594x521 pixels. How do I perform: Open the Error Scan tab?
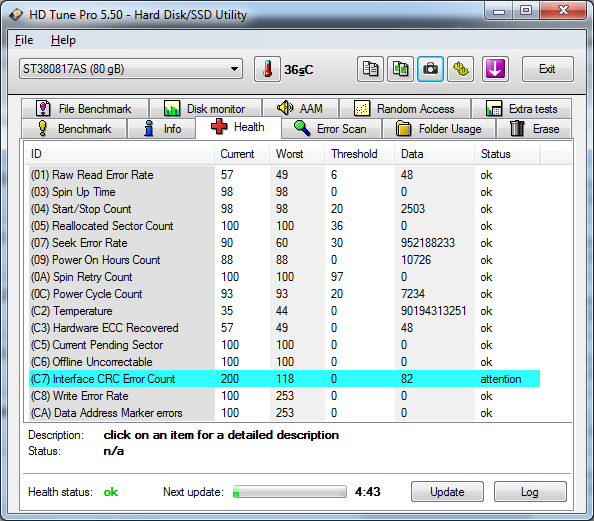pyautogui.click(x=331, y=129)
